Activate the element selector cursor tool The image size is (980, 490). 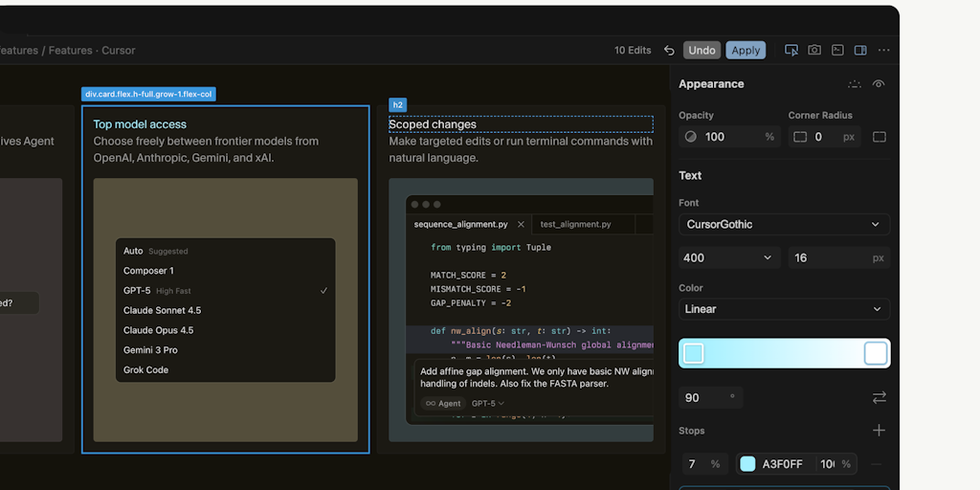coord(791,51)
